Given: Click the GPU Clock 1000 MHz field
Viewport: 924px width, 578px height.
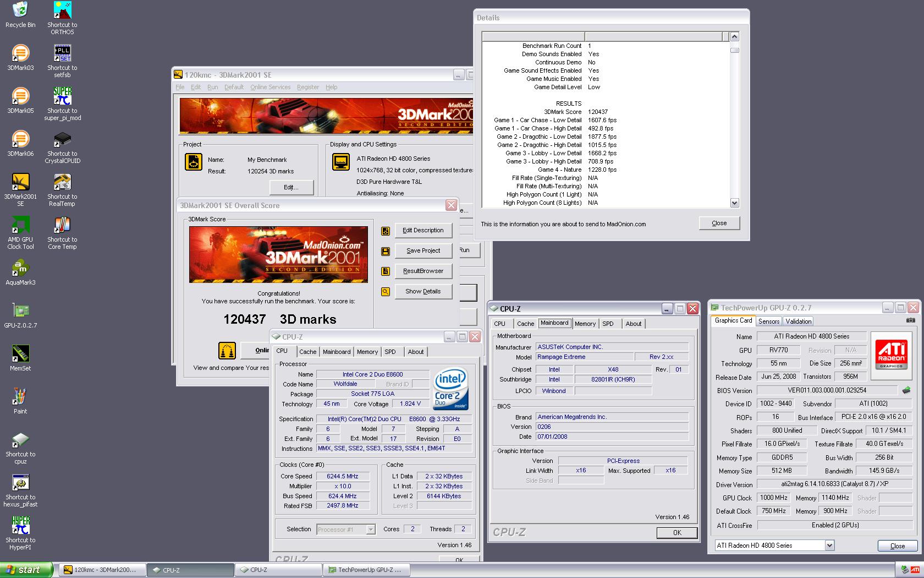Looking at the screenshot, I should tap(773, 498).
